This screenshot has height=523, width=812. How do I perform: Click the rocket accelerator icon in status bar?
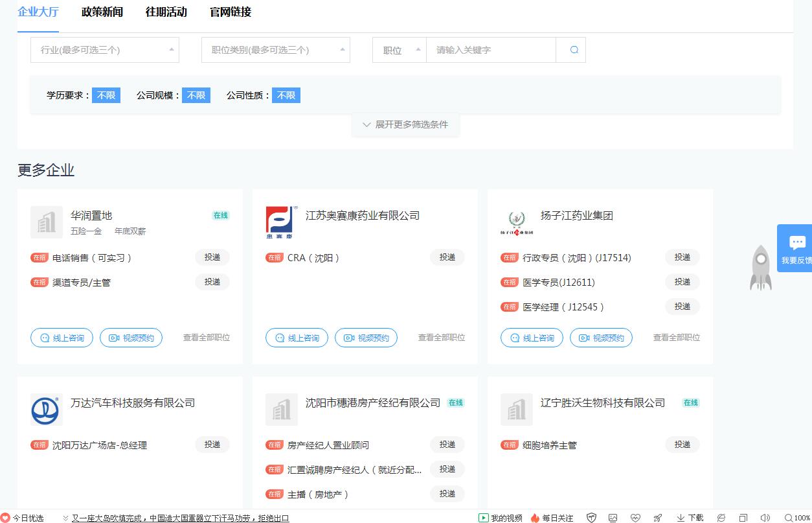point(658,518)
